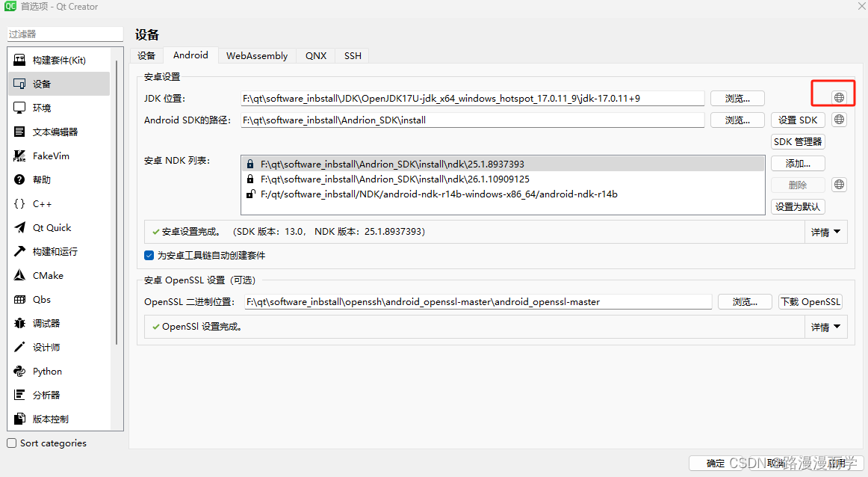Click the 设置为默认 button
Viewport: 868px width, 477px height.
[x=798, y=206]
